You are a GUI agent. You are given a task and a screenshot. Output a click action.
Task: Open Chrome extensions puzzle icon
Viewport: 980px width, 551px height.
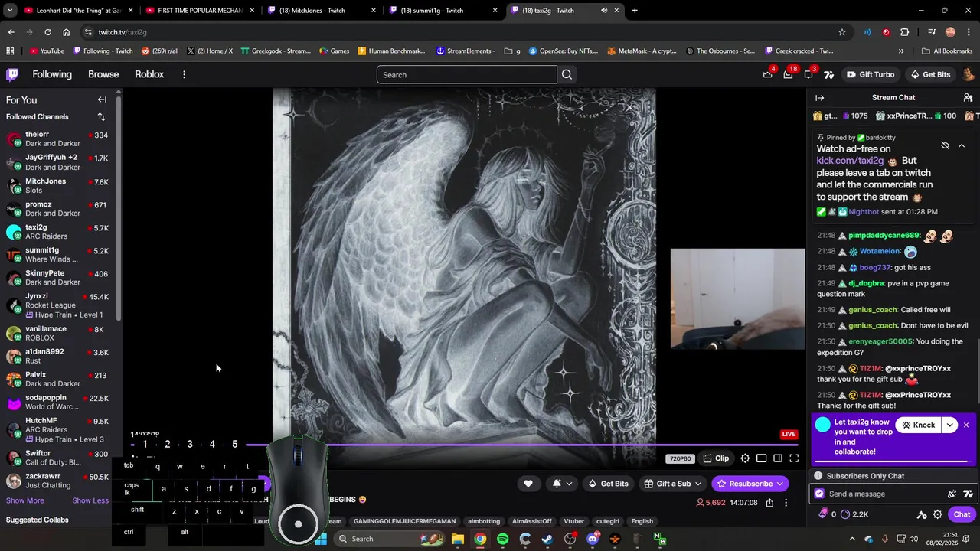click(x=905, y=32)
